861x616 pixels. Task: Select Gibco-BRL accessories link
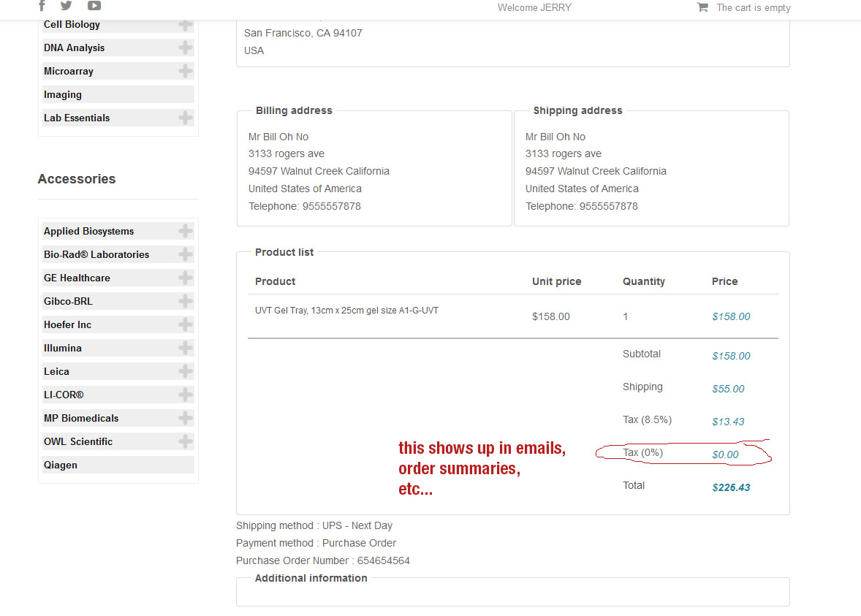(x=68, y=301)
